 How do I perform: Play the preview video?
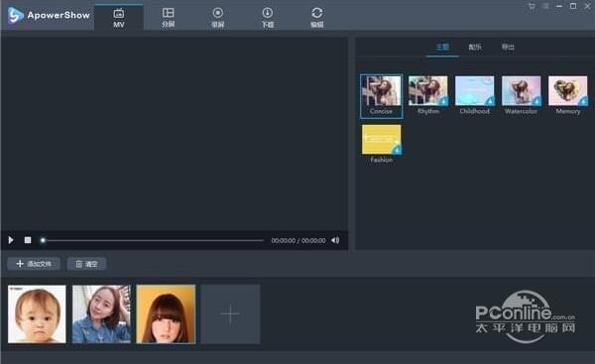pyautogui.click(x=11, y=240)
